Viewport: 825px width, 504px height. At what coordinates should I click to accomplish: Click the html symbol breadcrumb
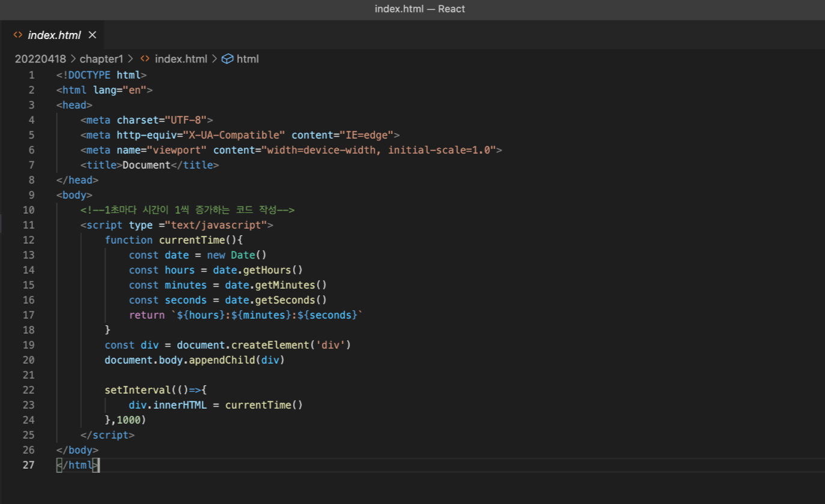pos(248,59)
